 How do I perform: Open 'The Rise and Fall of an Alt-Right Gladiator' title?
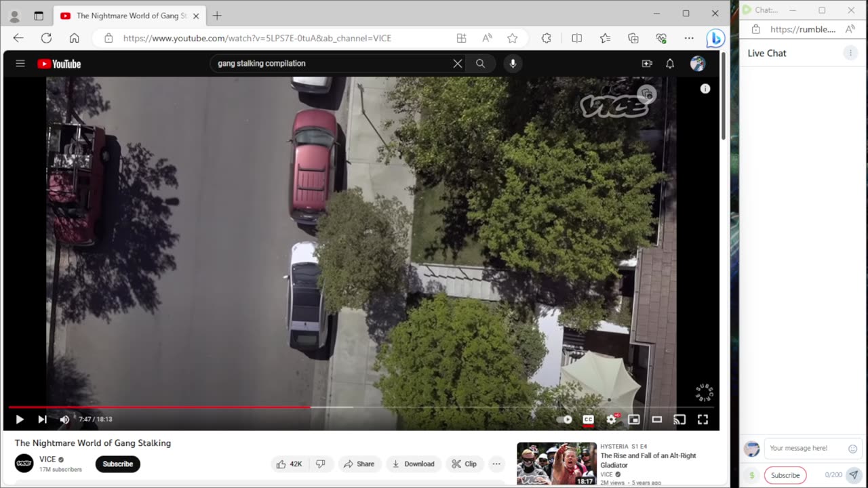[x=648, y=460]
